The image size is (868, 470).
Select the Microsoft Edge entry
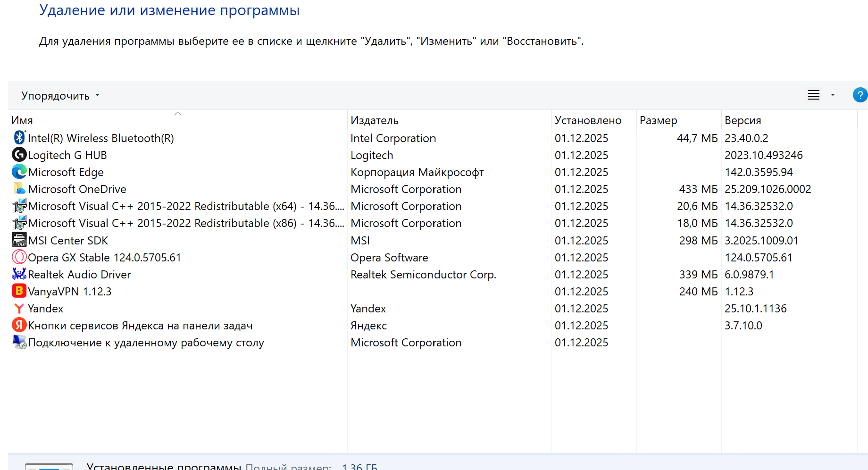(66, 172)
